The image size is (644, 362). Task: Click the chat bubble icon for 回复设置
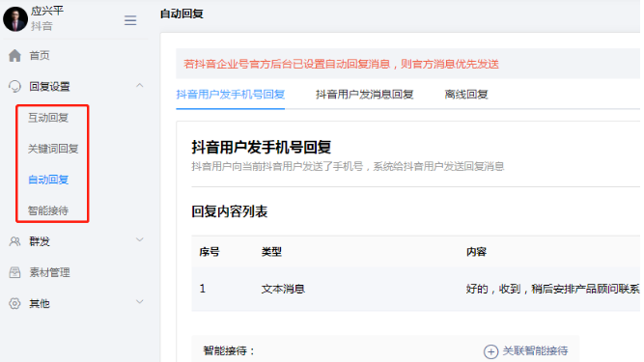click(x=14, y=86)
